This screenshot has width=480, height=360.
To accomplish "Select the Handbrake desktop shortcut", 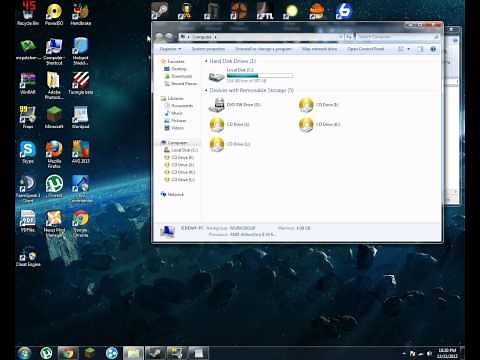I will [x=81, y=14].
